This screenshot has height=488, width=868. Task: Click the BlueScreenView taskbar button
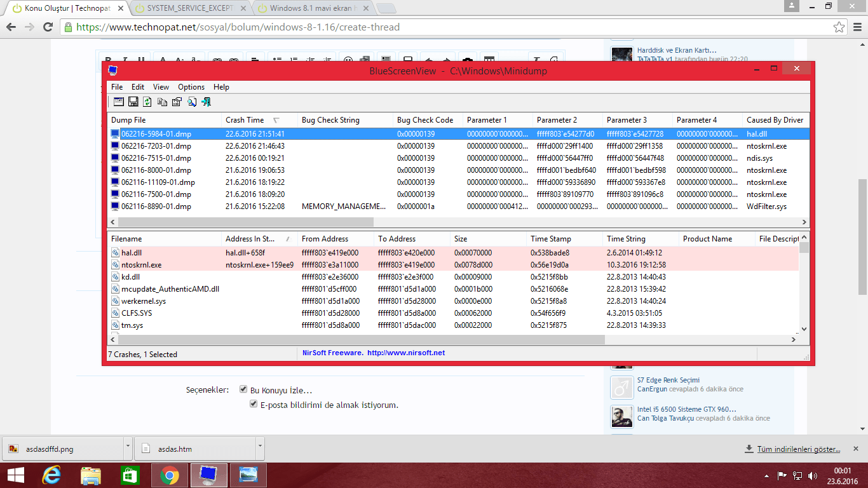(208, 475)
